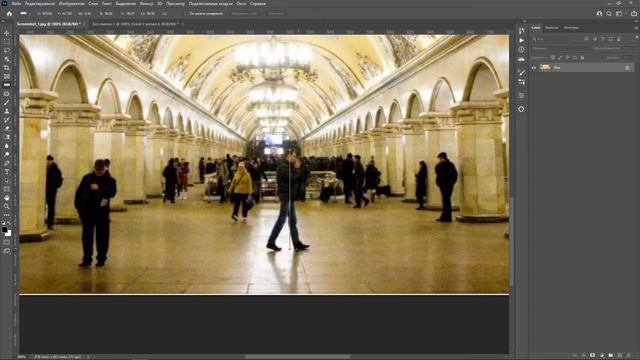Select the Zoom tool in toolbar
This screenshot has height=360, width=640.
7,206
